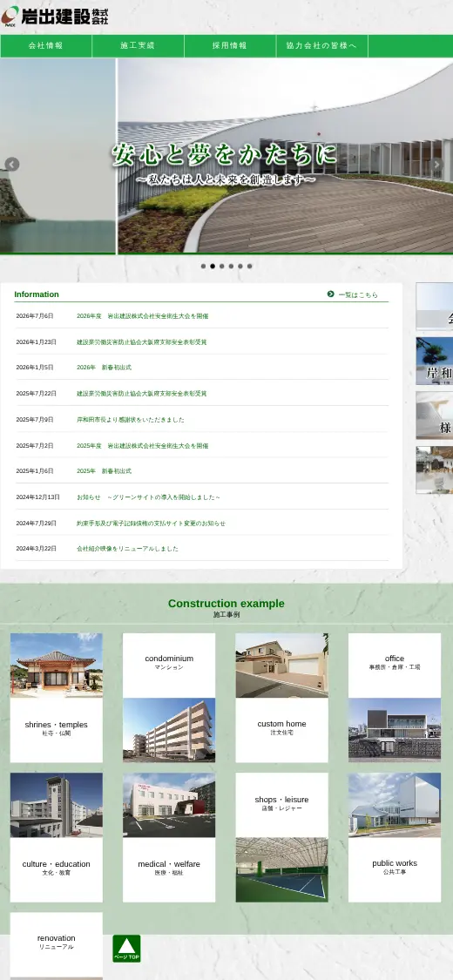453x980 pixels.
Task: Select the first carousel dot
Action: click(203, 267)
